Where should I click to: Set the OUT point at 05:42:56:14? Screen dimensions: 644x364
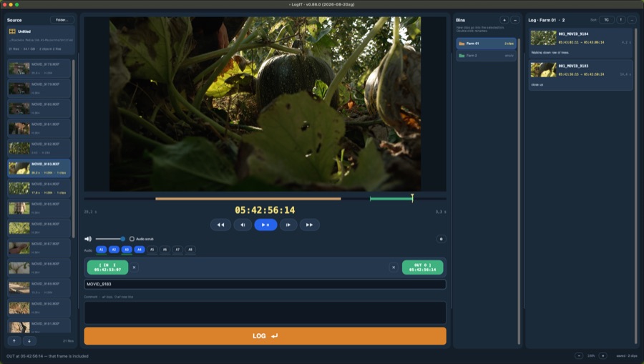[x=423, y=267]
